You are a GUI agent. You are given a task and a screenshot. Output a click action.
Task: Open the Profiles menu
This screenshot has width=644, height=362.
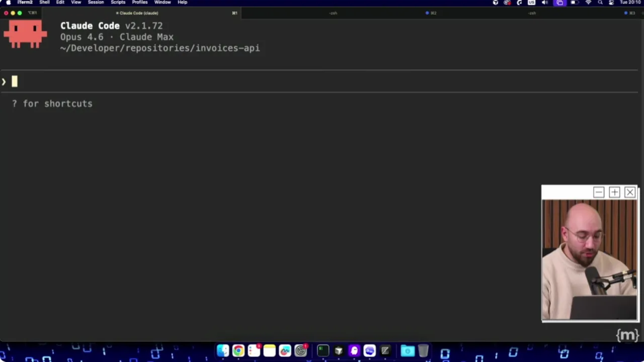pyautogui.click(x=140, y=3)
